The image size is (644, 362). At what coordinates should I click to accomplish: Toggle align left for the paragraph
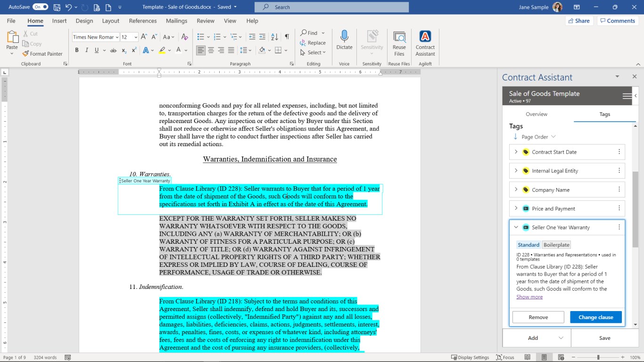pyautogui.click(x=201, y=50)
